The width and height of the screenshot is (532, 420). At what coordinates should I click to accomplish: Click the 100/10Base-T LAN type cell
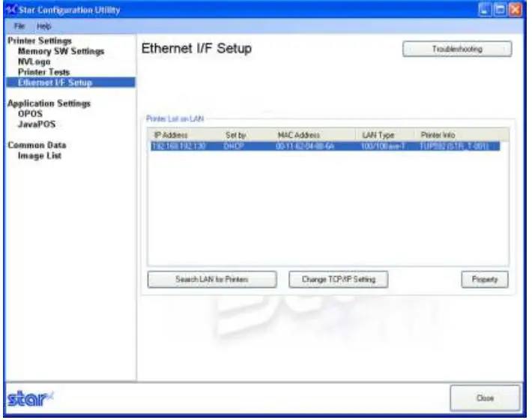(x=383, y=146)
